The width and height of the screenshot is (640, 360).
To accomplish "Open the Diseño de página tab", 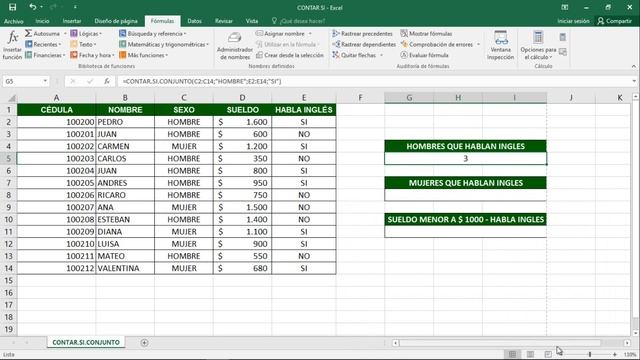I will (x=116, y=21).
